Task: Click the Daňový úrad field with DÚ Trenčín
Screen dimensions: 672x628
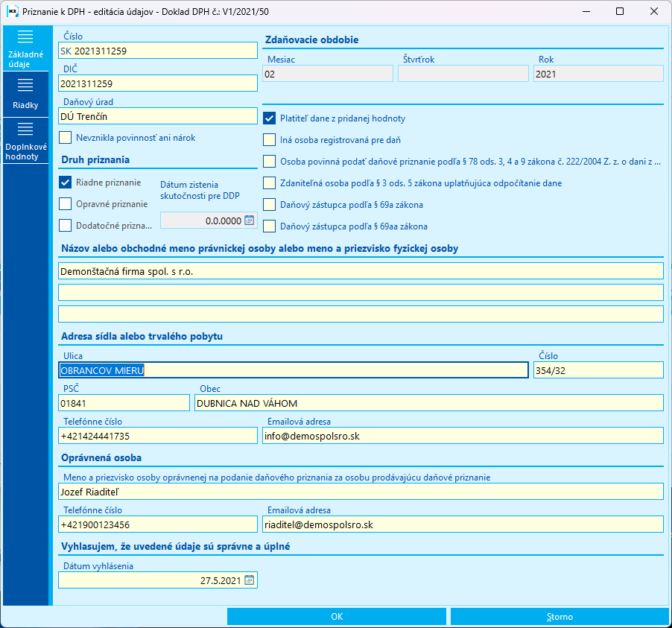Action: pyautogui.click(x=158, y=116)
